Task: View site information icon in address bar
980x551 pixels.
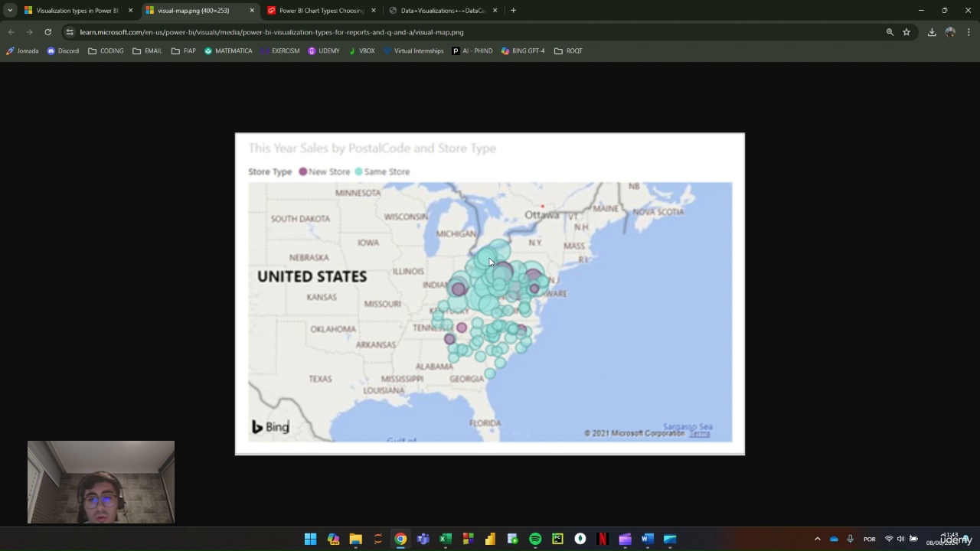Action: (x=70, y=32)
